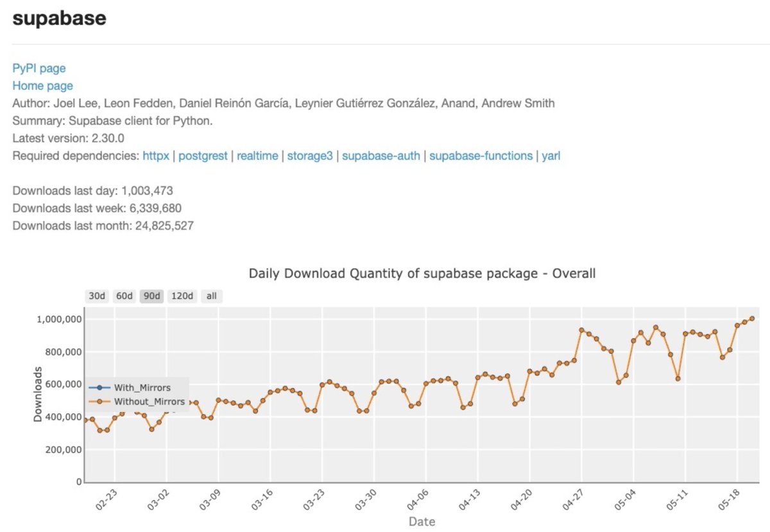Image resolution: width=770 pixels, height=532 pixels.
Task: Click 'Downloads last day: 1,003,473' text
Action: (92, 191)
